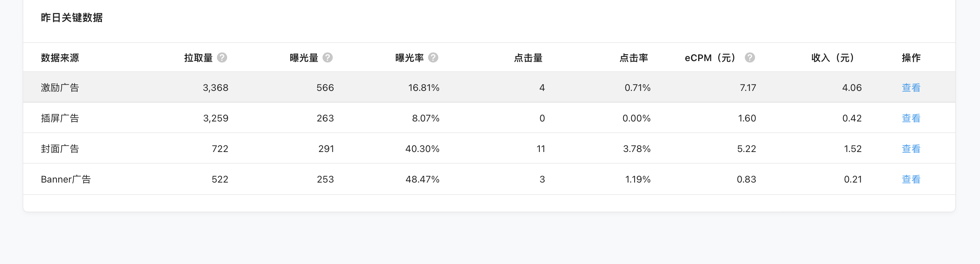980x264 pixels.
Task: Click the 点击率 column header
Action: tap(633, 58)
